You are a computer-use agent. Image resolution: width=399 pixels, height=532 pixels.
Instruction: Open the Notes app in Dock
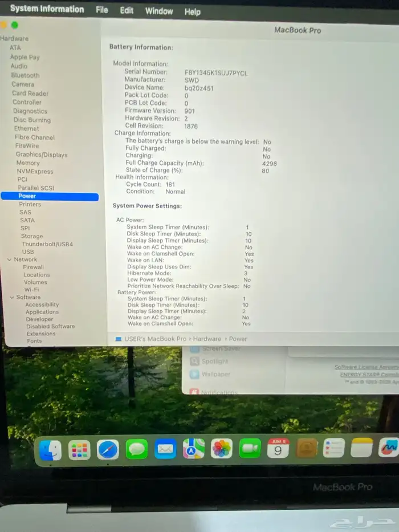click(362, 448)
